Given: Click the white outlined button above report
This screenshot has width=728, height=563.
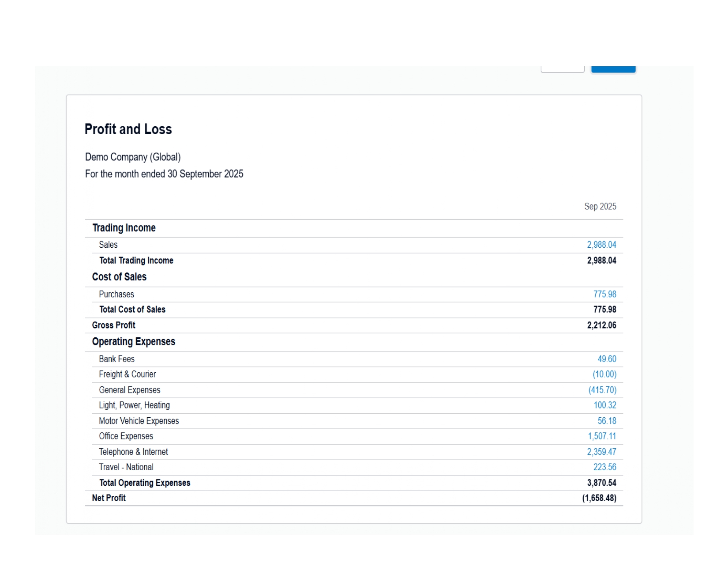Looking at the screenshot, I should coord(563,69).
